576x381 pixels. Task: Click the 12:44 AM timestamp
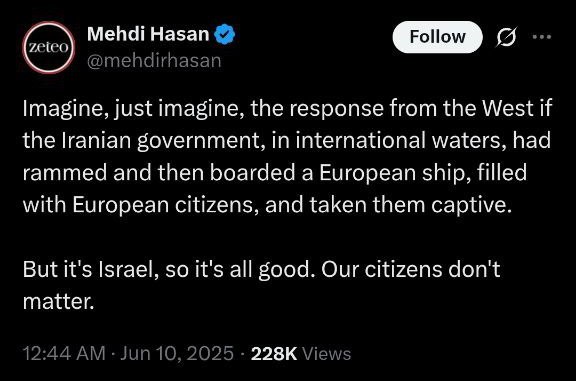tap(64, 353)
